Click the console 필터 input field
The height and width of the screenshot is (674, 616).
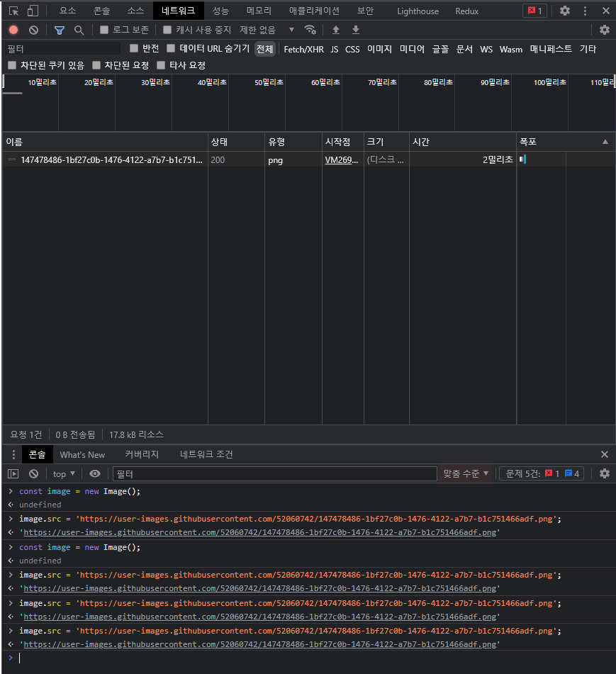(275, 473)
